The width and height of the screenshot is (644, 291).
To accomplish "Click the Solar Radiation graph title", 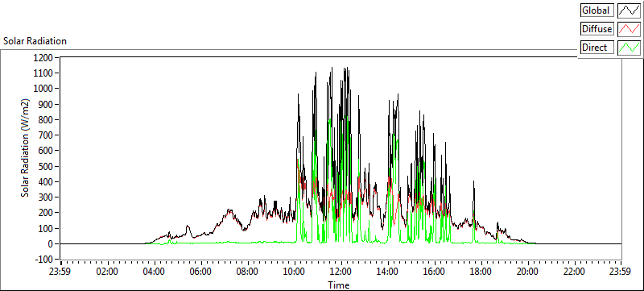I will tap(35, 41).
